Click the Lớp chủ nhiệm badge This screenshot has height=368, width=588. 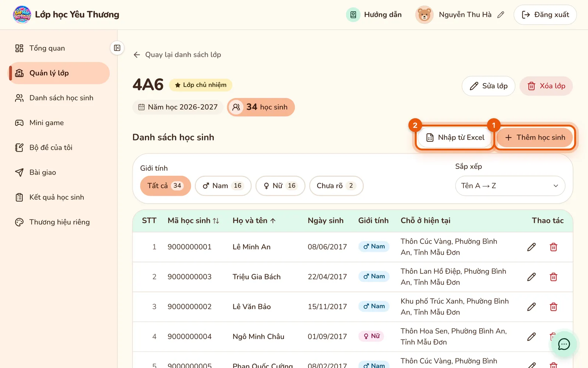(201, 85)
